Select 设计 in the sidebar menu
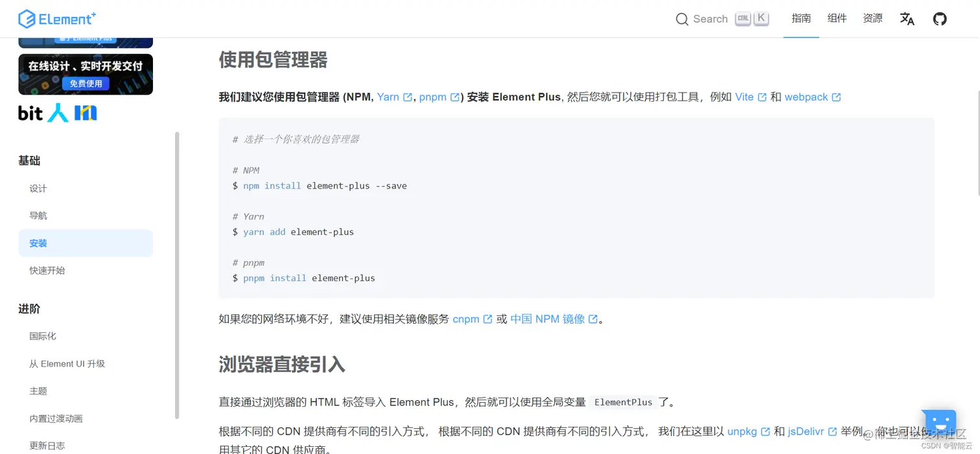Viewport: 980px width, 454px height. pos(38,188)
